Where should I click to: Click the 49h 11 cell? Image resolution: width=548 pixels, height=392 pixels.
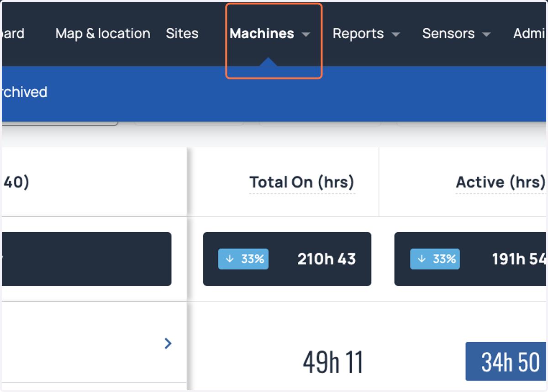point(332,362)
